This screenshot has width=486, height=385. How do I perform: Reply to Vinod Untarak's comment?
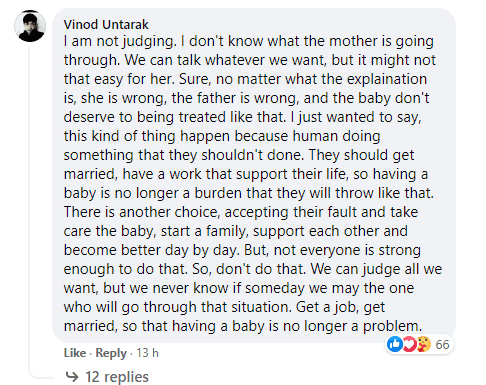[x=111, y=353]
